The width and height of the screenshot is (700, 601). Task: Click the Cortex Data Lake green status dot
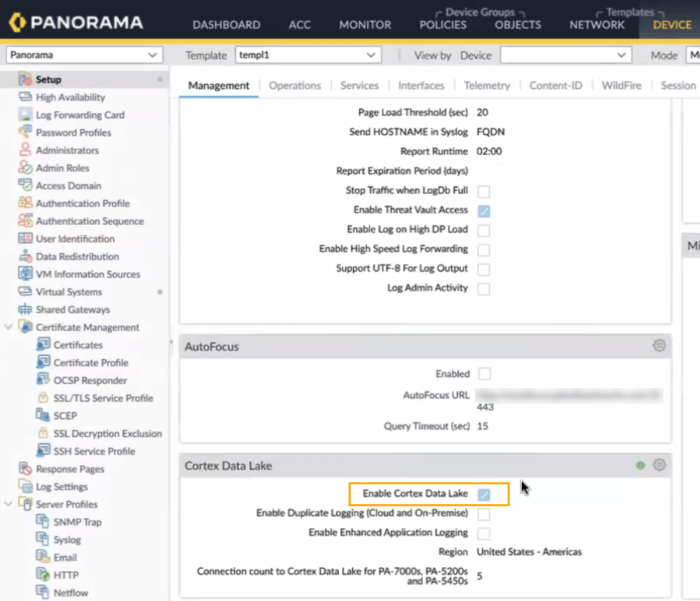point(641,465)
